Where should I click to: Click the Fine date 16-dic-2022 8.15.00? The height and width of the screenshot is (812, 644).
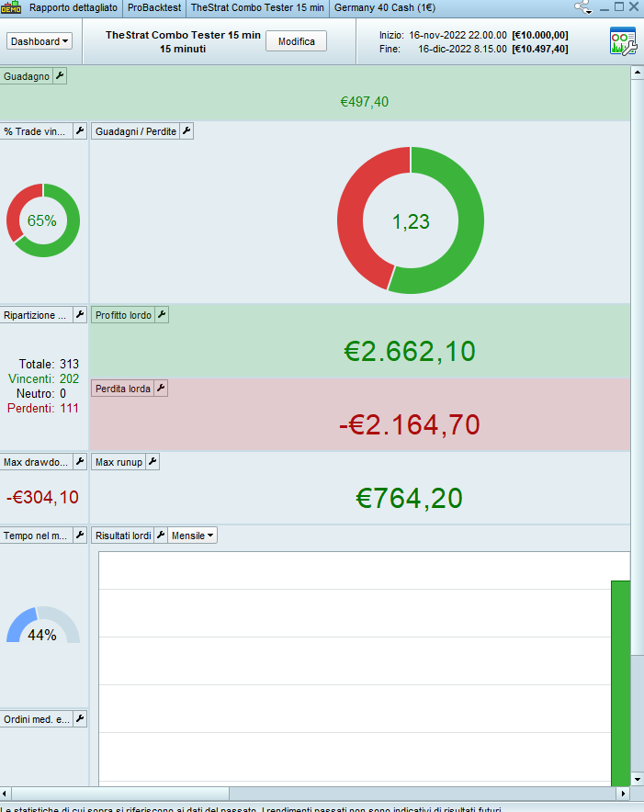click(462, 50)
